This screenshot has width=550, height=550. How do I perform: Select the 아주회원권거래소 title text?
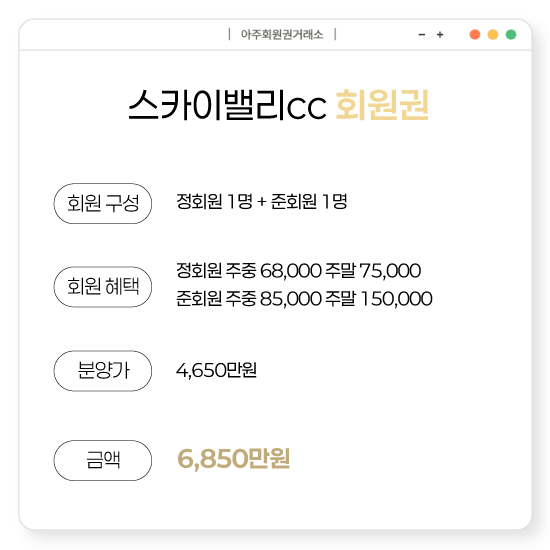click(x=282, y=34)
